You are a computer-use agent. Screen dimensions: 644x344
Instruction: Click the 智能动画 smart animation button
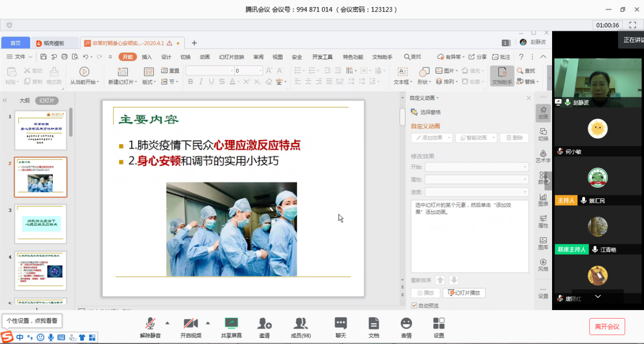476,137
